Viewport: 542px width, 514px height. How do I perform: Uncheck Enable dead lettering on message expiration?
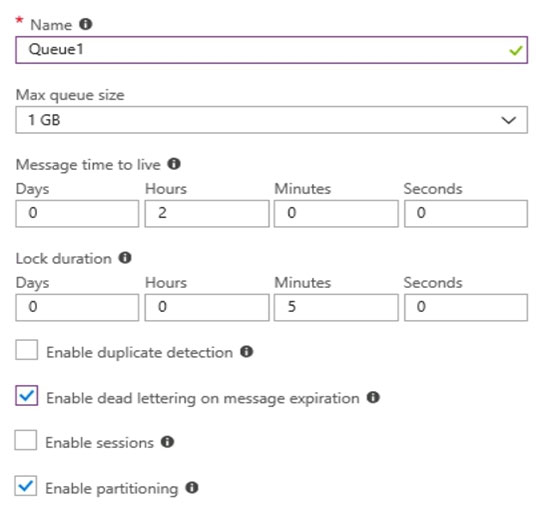point(27,395)
